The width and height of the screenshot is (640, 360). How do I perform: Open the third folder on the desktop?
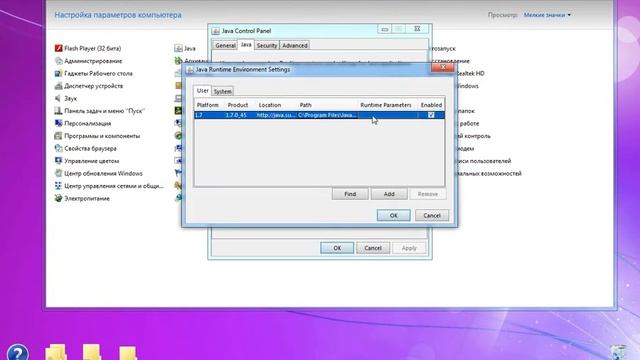pos(128,353)
